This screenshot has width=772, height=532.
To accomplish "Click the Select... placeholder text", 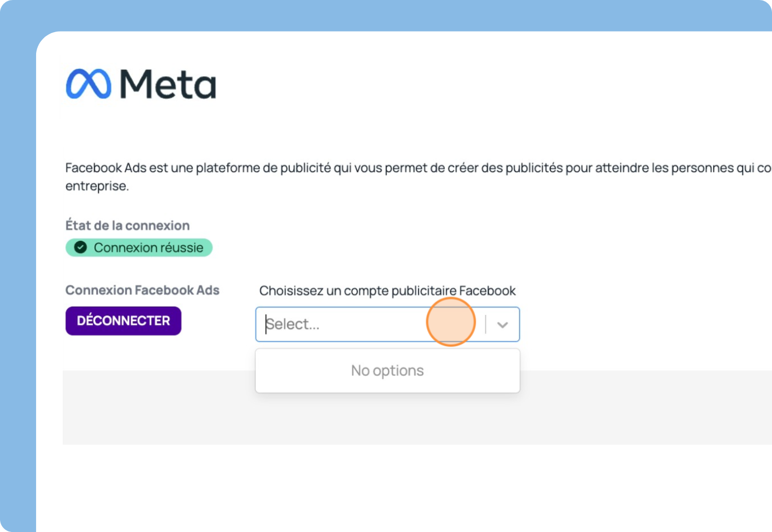I will 292,324.
